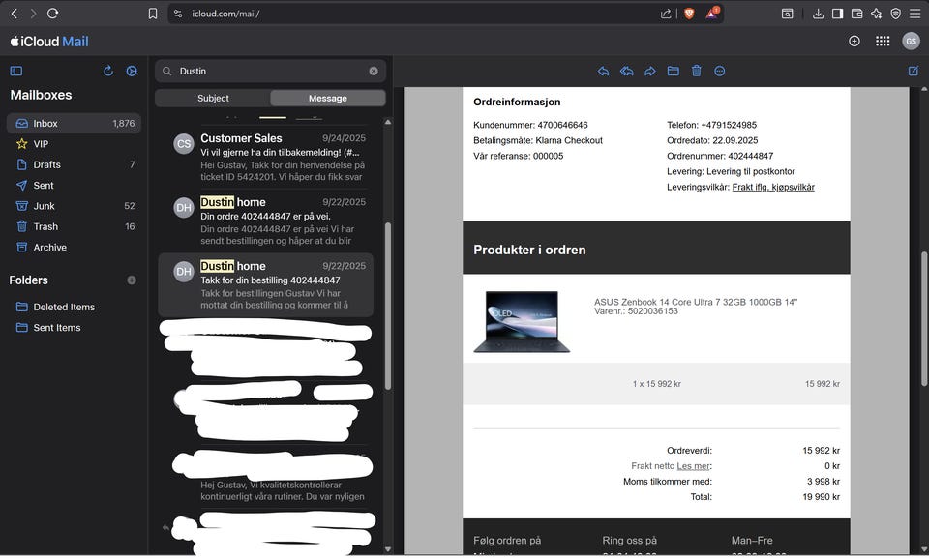Open Customer Sales email from 9/24/2025

(x=266, y=157)
